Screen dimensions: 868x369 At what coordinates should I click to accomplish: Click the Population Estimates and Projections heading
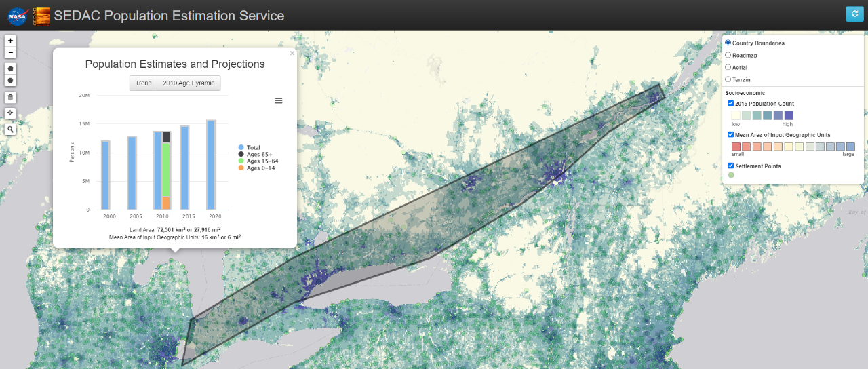(x=175, y=64)
